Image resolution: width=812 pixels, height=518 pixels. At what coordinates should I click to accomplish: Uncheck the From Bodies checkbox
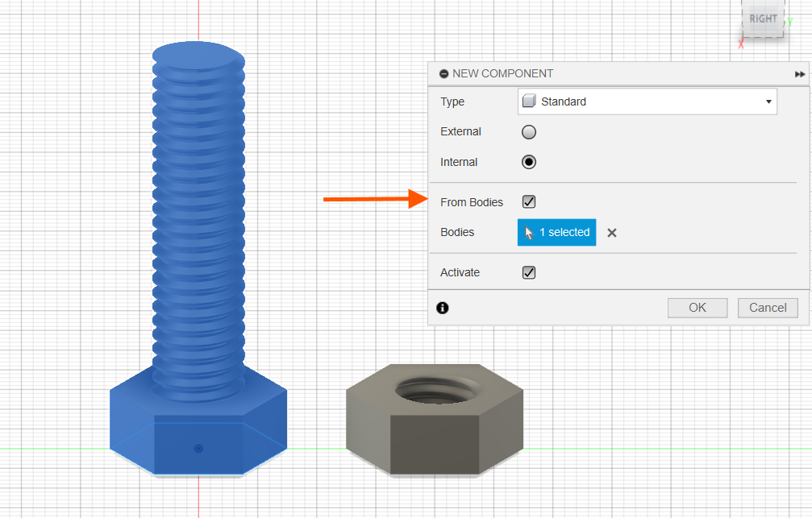529,202
